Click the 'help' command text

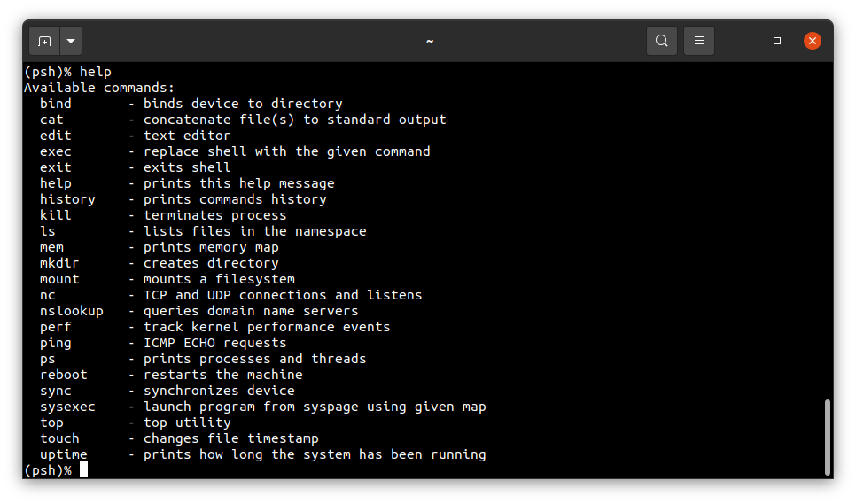click(96, 72)
